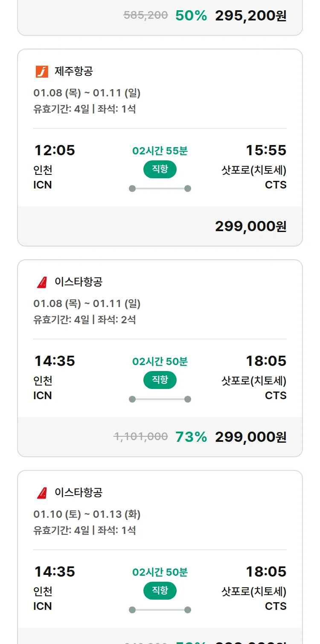Choose the Jeju Air 299,000원 price
This screenshot has height=644, width=320.
click(x=250, y=226)
